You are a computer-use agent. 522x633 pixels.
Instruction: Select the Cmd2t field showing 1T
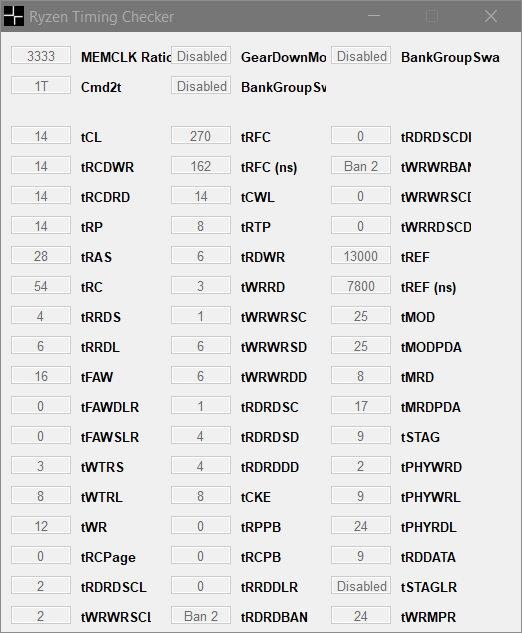click(x=41, y=86)
